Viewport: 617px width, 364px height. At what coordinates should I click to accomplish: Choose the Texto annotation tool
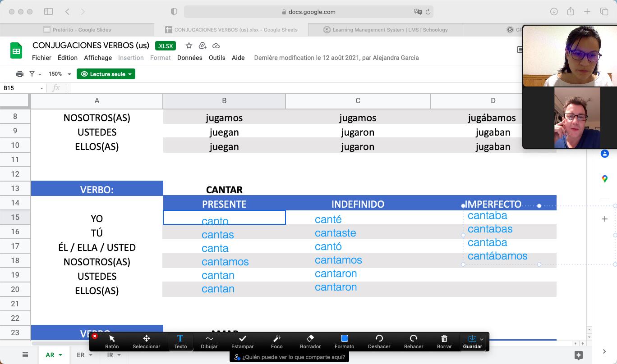(x=180, y=341)
